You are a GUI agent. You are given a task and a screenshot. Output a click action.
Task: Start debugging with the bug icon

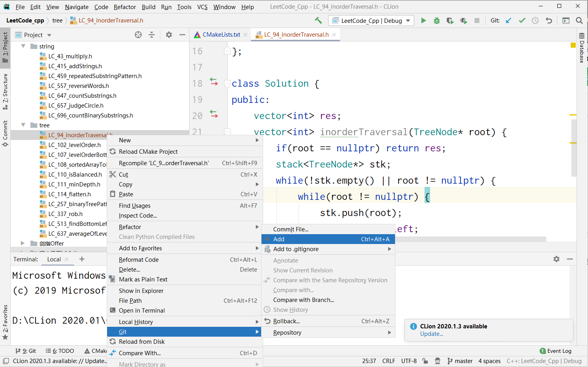437,20
